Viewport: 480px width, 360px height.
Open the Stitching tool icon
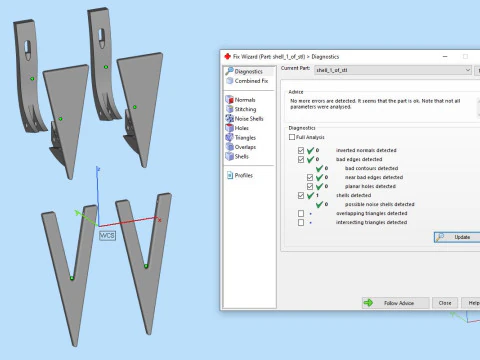(229, 109)
